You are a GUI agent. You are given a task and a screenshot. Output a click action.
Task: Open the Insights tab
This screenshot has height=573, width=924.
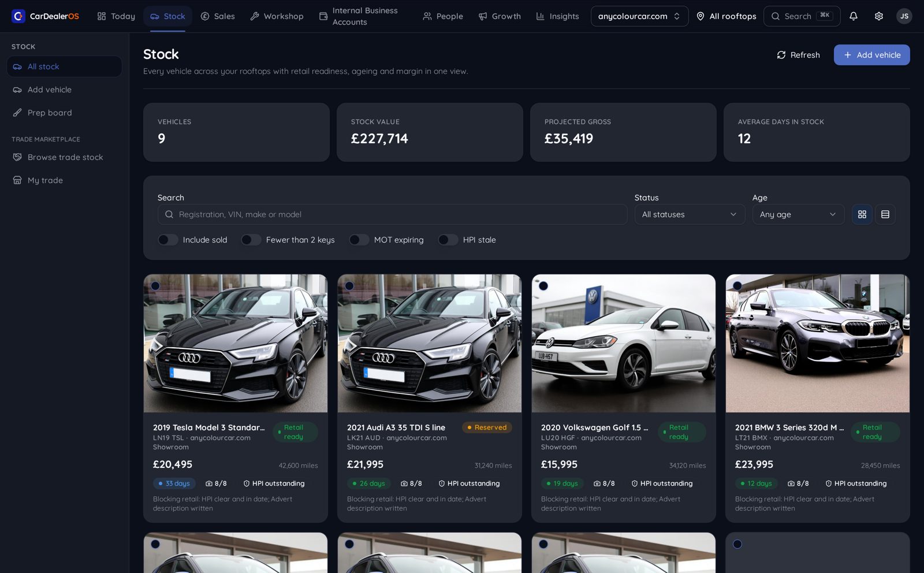coord(557,16)
